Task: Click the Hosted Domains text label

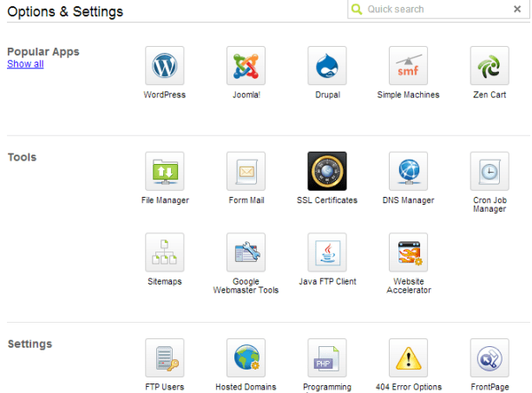Action: pos(246,387)
